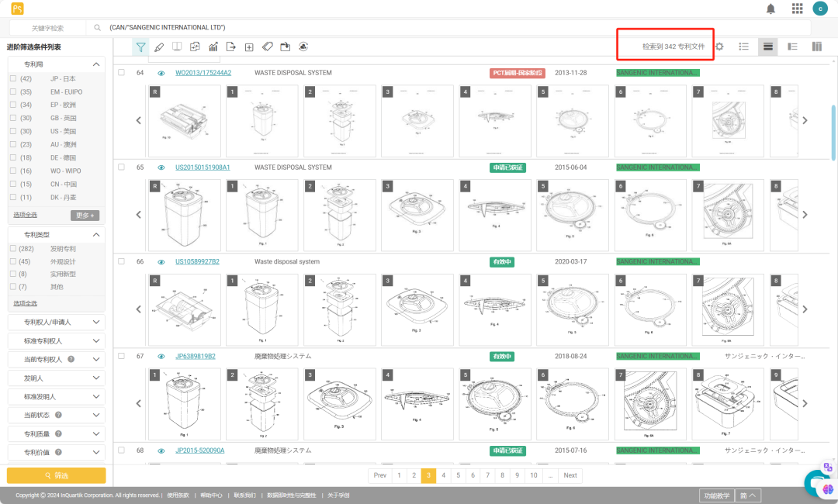Open representative drawing thumbnail of US20150151908A1

pos(184,215)
